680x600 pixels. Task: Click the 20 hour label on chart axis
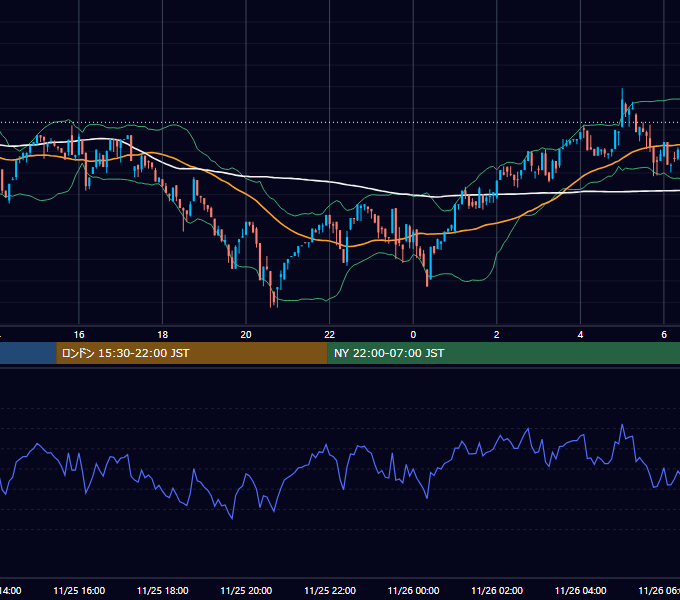[246, 335]
